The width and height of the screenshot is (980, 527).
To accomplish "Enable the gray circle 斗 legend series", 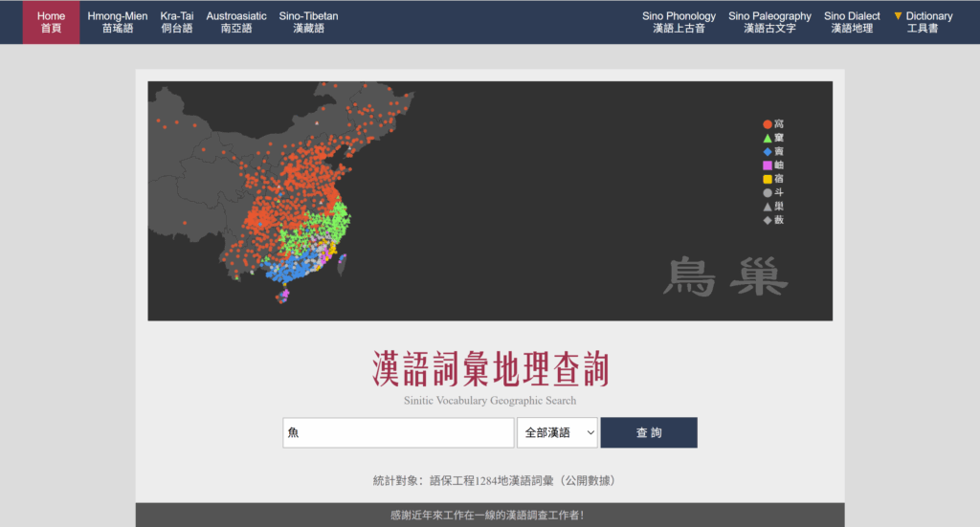I will click(768, 193).
